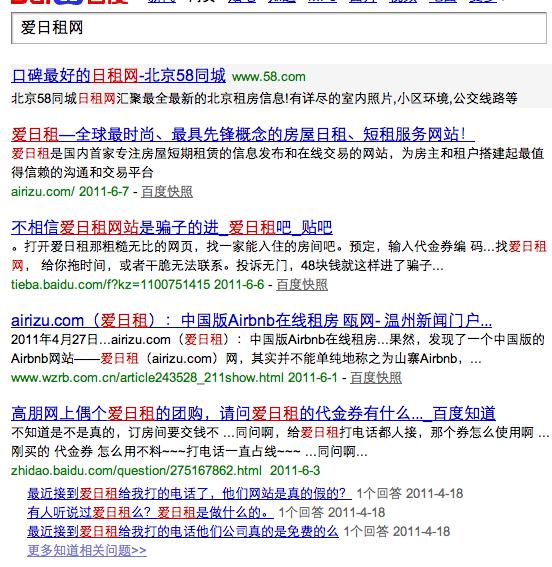This screenshot has height=567, width=552.
Task: Open 百度快照 for the airizu.com/ result
Action: [x=167, y=192]
